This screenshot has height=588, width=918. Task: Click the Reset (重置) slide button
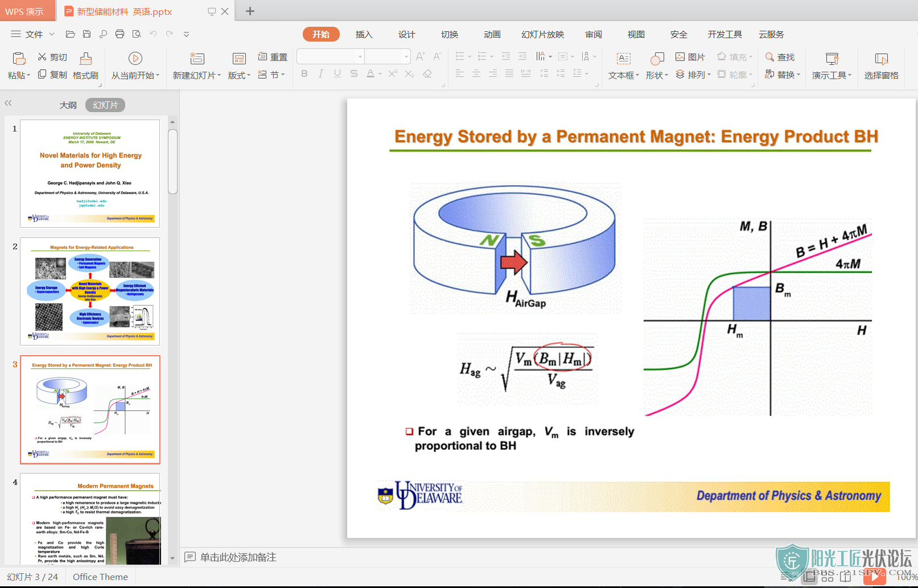273,57
